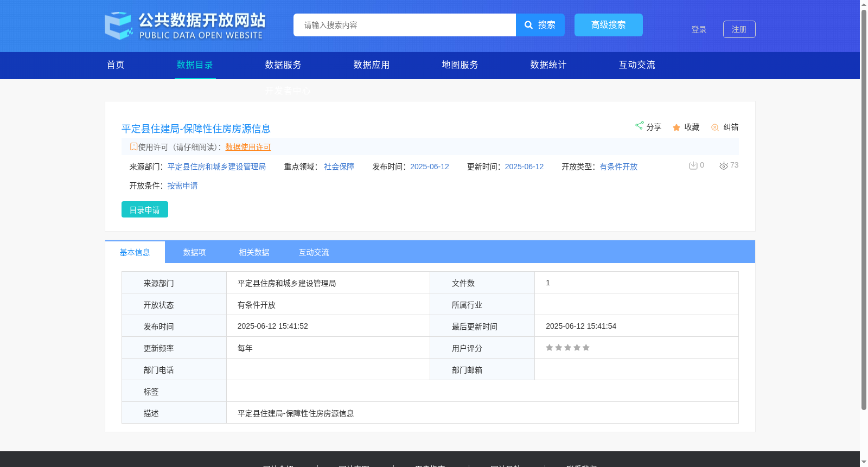The image size is (868, 467).
Task: Click the description cell 平定县住建局-保障性住房房源信息
Action: click(x=482, y=413)
